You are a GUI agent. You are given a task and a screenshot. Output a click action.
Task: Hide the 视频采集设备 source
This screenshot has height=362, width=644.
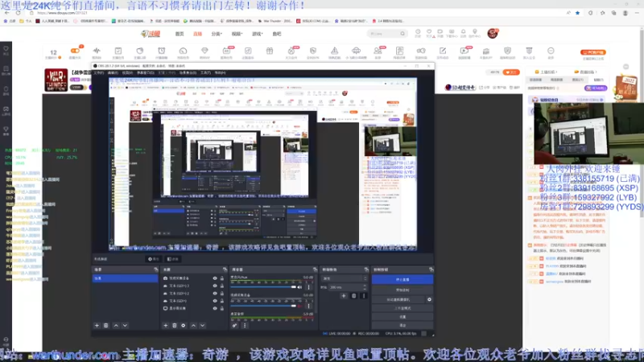coord(215,278)
